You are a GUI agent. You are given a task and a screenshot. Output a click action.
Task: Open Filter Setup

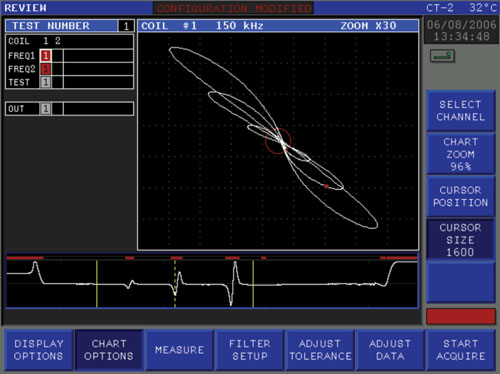tap(250, 350)
